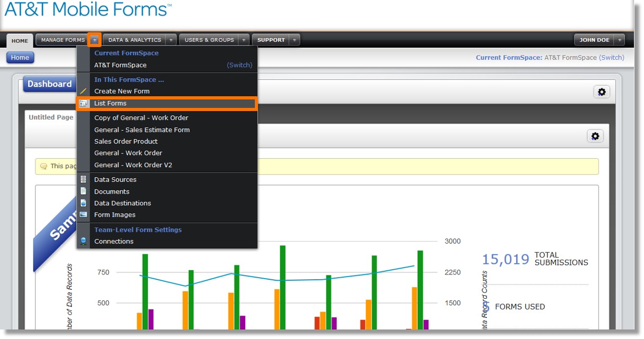Click the list icon beside List Forms

point(83,104)
